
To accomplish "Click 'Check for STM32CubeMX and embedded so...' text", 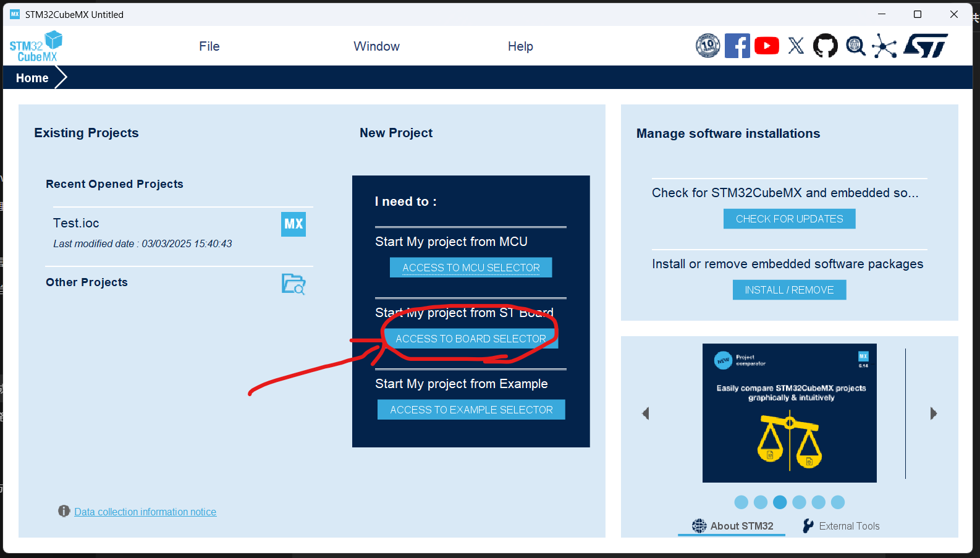I will click(x=785, y=193).
